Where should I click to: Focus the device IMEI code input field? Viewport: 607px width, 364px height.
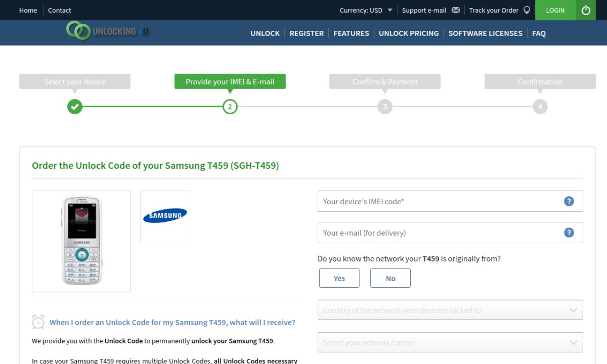pos(450,201)
